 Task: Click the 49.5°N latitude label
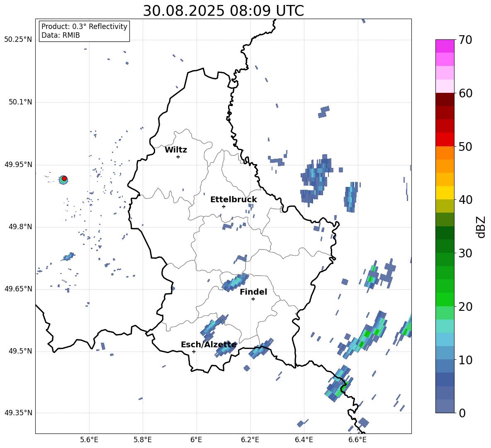click(20, 351)
